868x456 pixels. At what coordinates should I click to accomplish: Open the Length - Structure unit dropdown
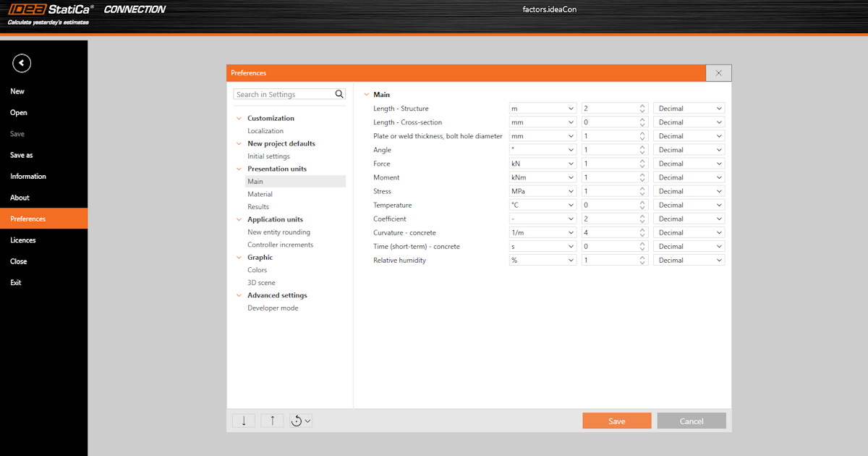pyautogui.click(x=542, y=109)
